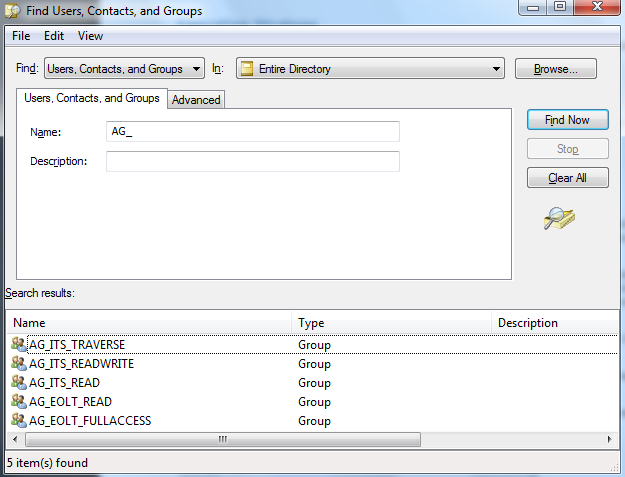This screenshot has height=477, width=625.
Task: Click the magnifier search animation icon
Action: coord(559,218)
